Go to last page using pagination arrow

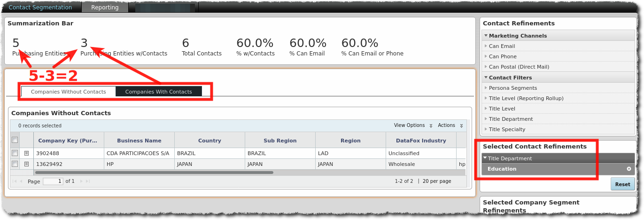click(x=88, y=181)
